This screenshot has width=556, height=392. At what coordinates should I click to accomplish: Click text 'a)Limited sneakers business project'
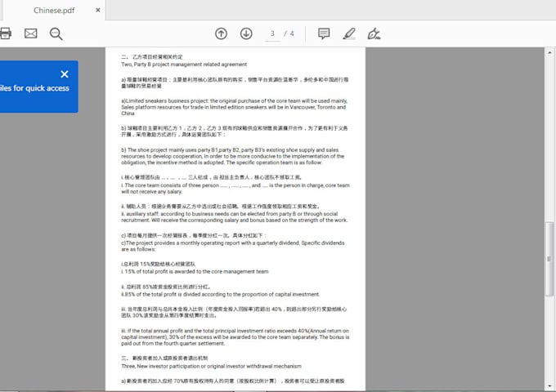point(164,101)
